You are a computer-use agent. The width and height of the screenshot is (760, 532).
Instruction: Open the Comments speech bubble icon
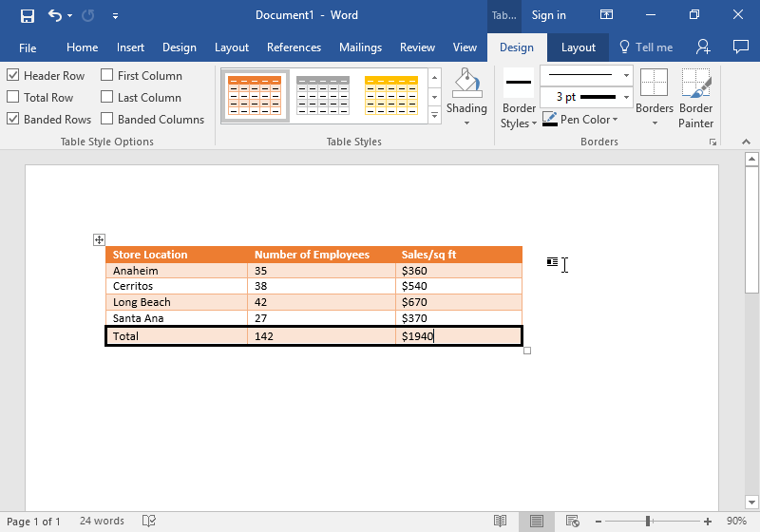741,47
